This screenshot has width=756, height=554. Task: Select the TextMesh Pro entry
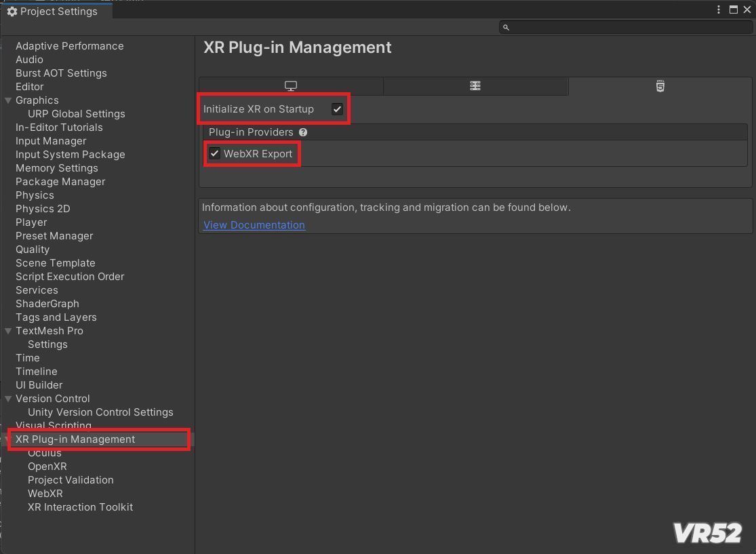49,331
